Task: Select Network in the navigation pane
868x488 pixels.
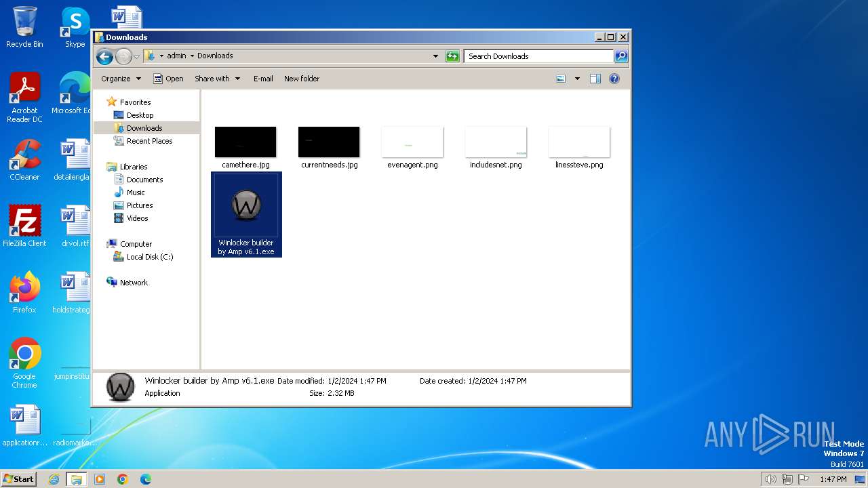Action: click(x=127, y=283)
